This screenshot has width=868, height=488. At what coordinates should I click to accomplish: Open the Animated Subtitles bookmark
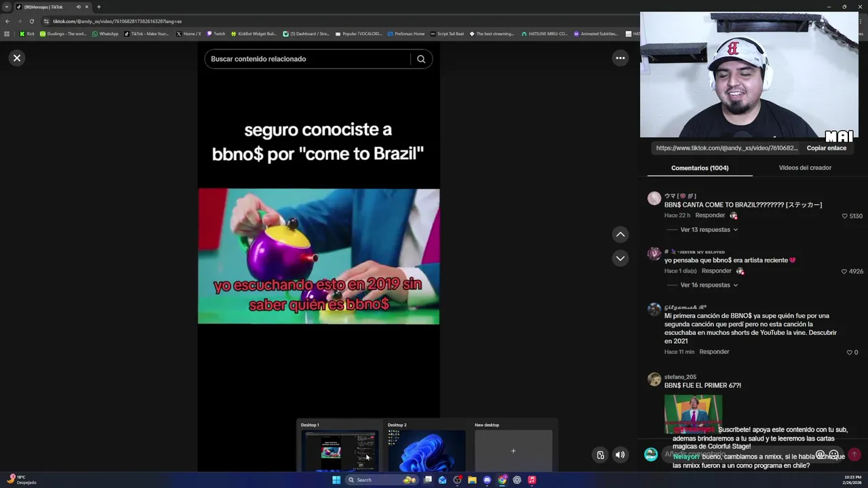tap(596, 34)
